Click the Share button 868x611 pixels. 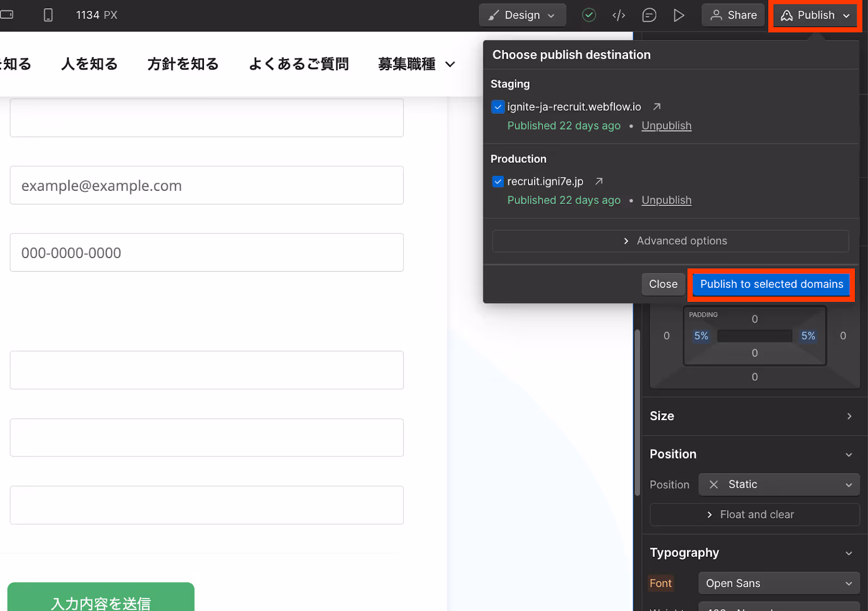pyautogui.click(x=733, y=15)
